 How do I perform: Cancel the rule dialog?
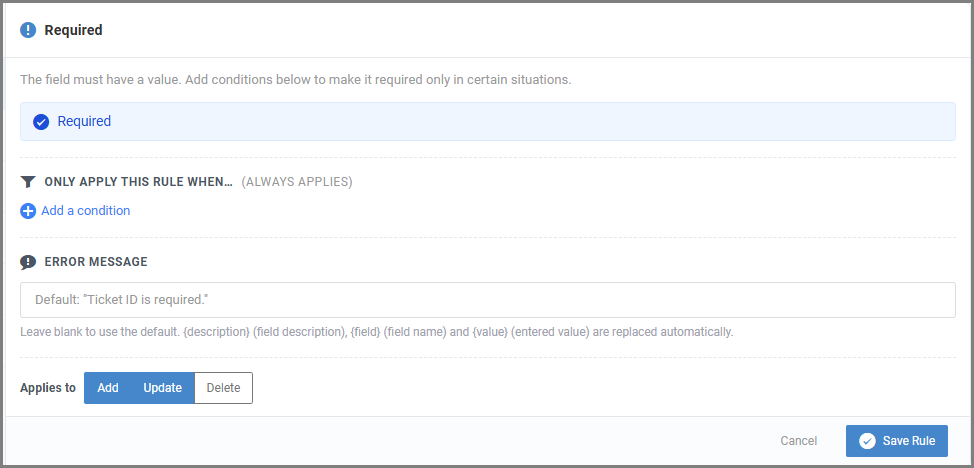click(799, 441)
